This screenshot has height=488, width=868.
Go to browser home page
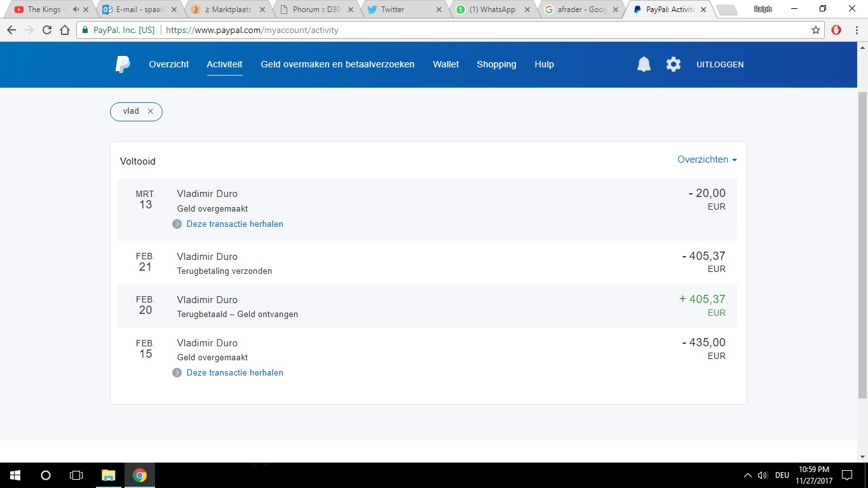click(x=65, y=30)
